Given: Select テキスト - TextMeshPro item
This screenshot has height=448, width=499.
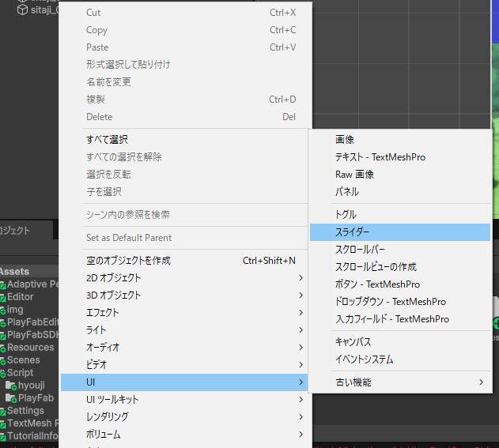Looking at the screenshot, I should [x=399, y=157].
